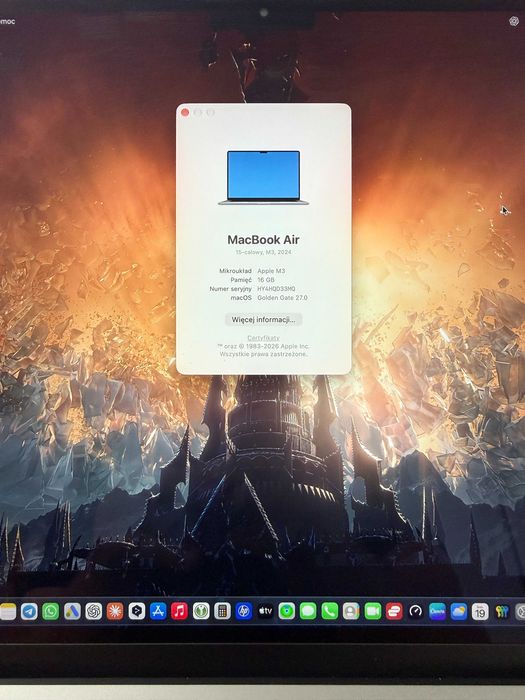Launch Telegram from the Dock
Image resolution: width=525 pixels, height=700 pixels.
pos(29,611)
